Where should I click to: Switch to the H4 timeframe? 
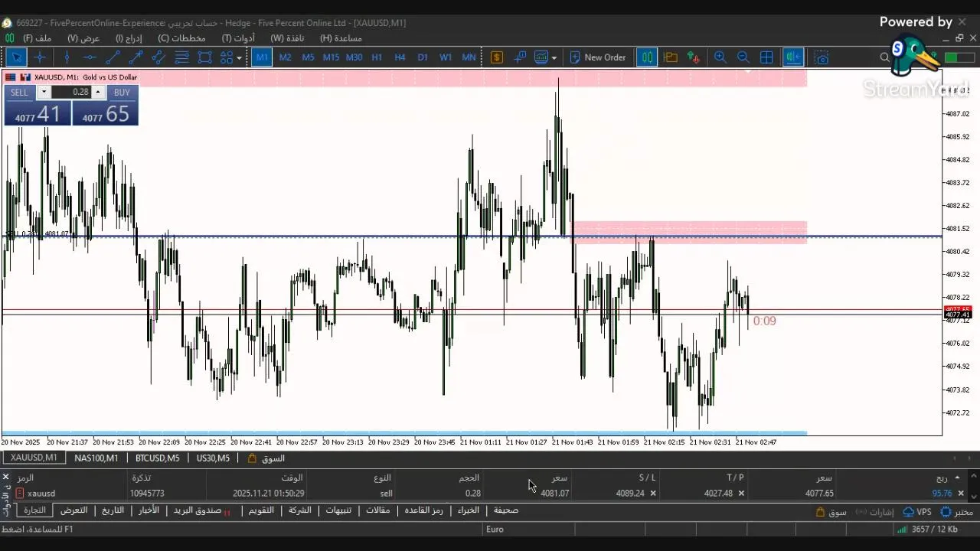[x=400, y=57]
